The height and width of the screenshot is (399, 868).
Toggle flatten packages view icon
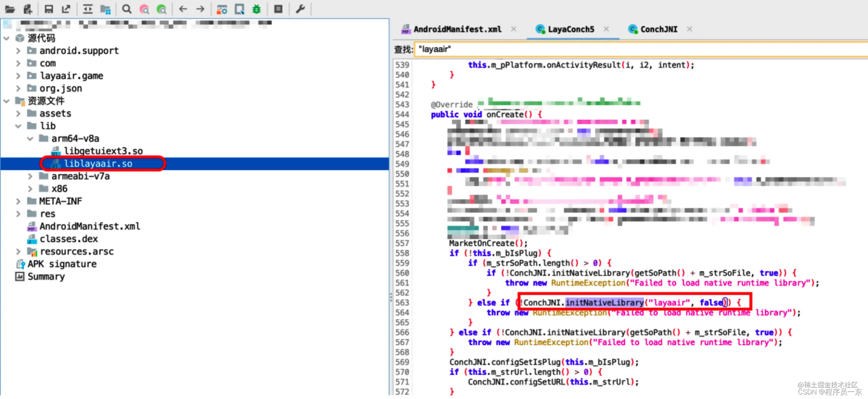(x=106, y=9)
